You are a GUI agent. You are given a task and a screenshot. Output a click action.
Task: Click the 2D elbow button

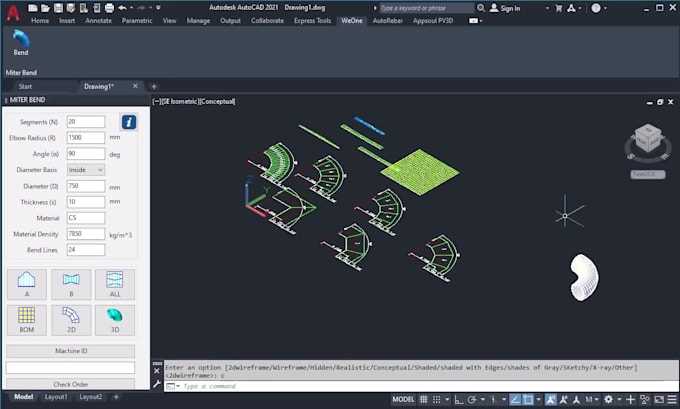coord(71,320)
